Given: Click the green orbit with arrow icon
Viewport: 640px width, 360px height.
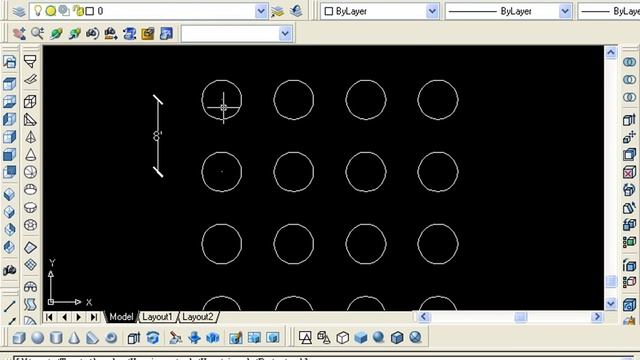Looking at the screenshot, I should tap(74, 33).
